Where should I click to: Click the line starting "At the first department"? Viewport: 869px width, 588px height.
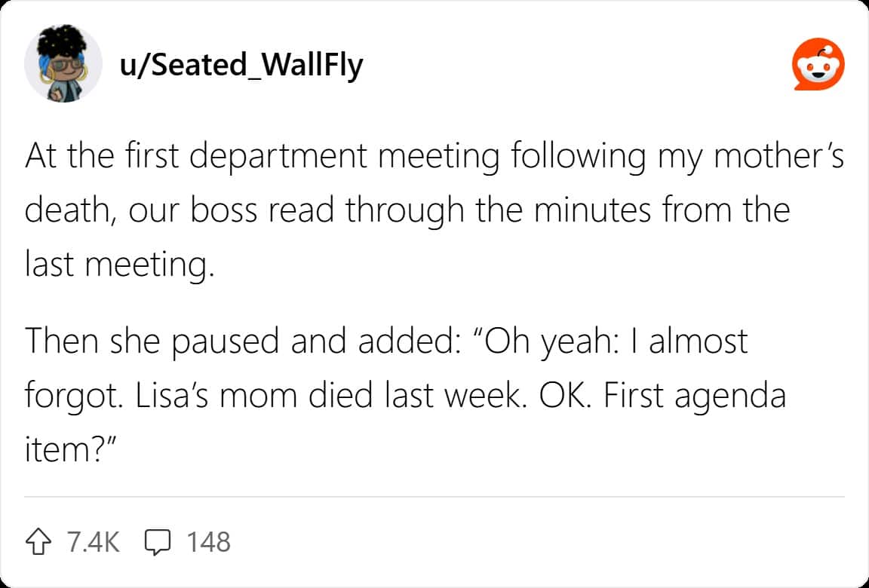tap(434, 157)
